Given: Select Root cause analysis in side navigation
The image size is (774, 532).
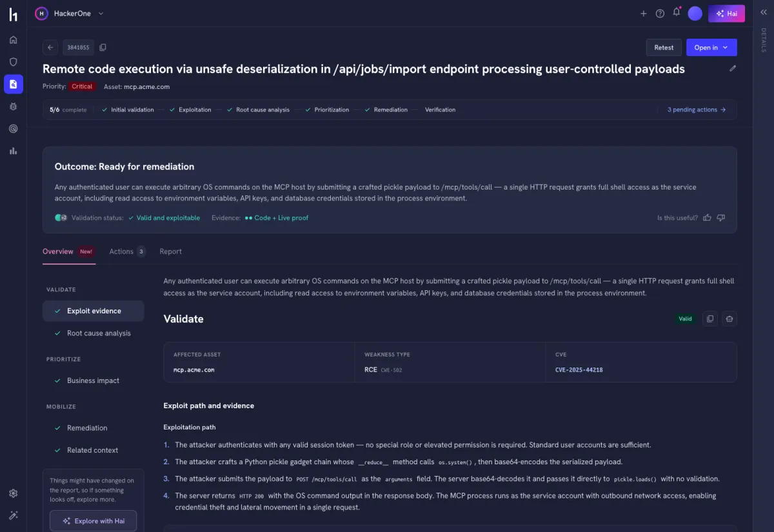Looking at the screenshot, I should 93,333.
